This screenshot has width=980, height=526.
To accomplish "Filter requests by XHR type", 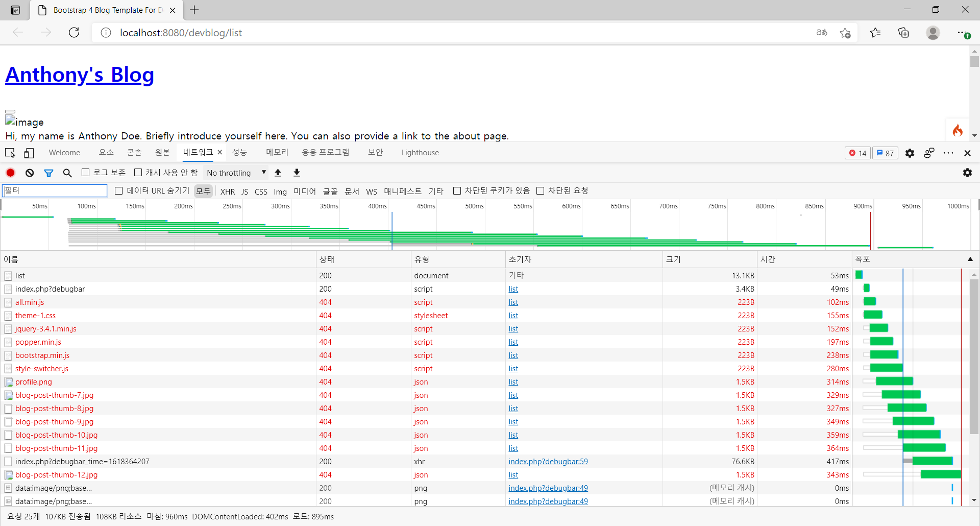I will coord(228,192).
